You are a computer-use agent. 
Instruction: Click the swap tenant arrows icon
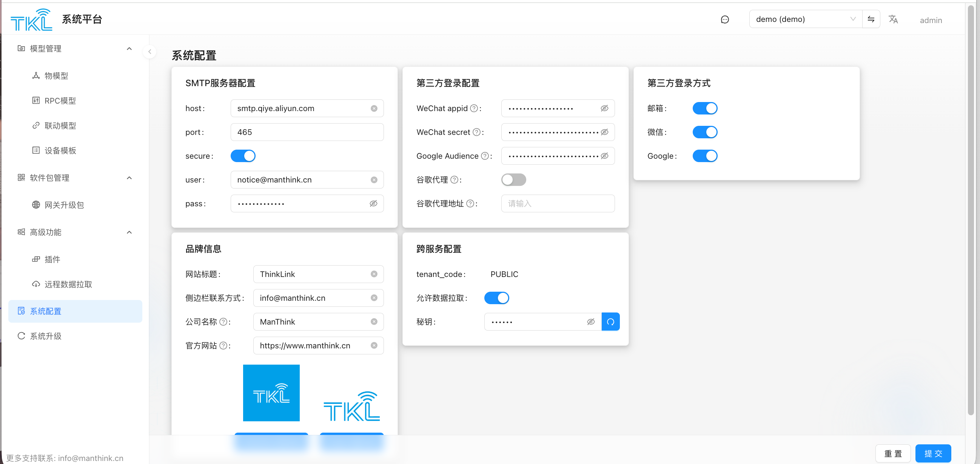[871, 19]
